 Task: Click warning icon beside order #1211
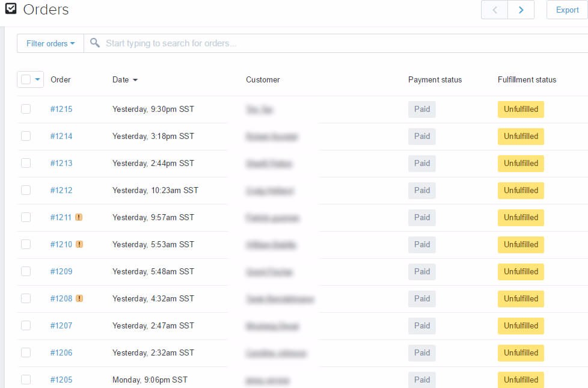click(x=79, y=217)
